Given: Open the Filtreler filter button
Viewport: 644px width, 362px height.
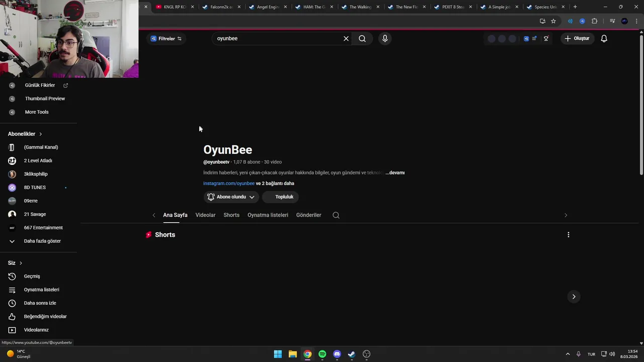Looking at the screenshot, I should (166, 39).
